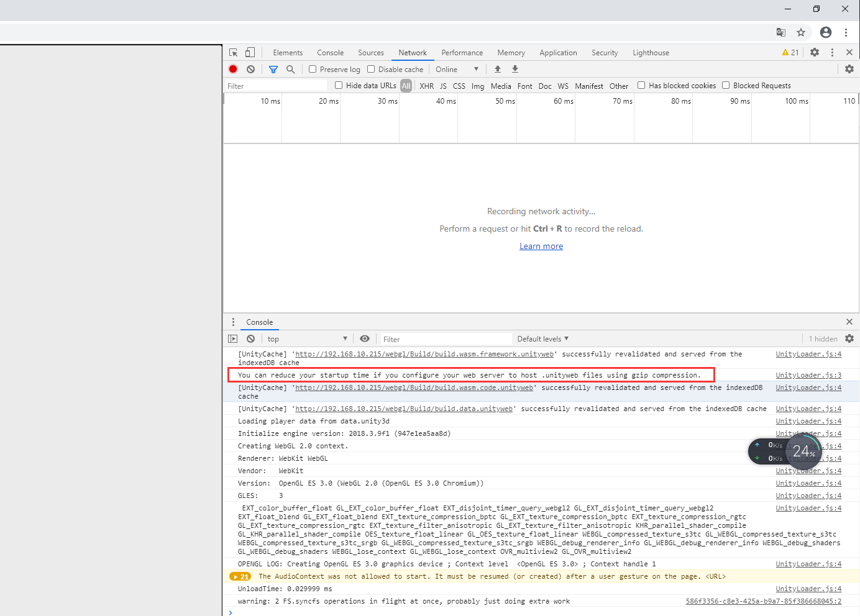This screenshot has height=616, width=860.
Task: Filter requests by Other type
Action: coord(619,86)
